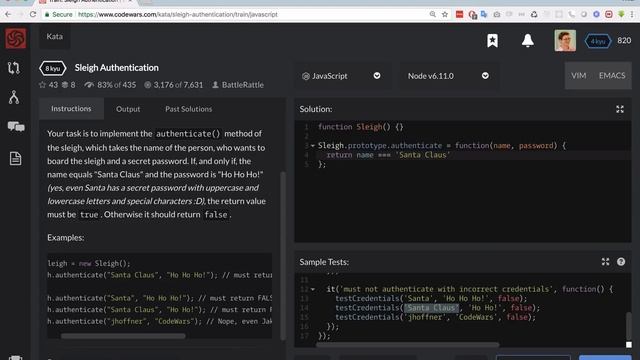Open the Training sidebar icon with looping arrows

[x=14, y=68]
